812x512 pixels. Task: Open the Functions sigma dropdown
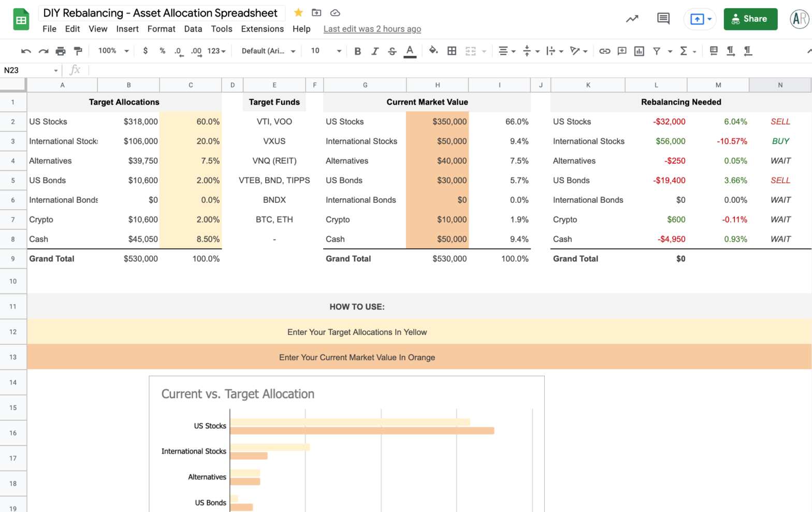pyautogui.click(x=688, y=51)
